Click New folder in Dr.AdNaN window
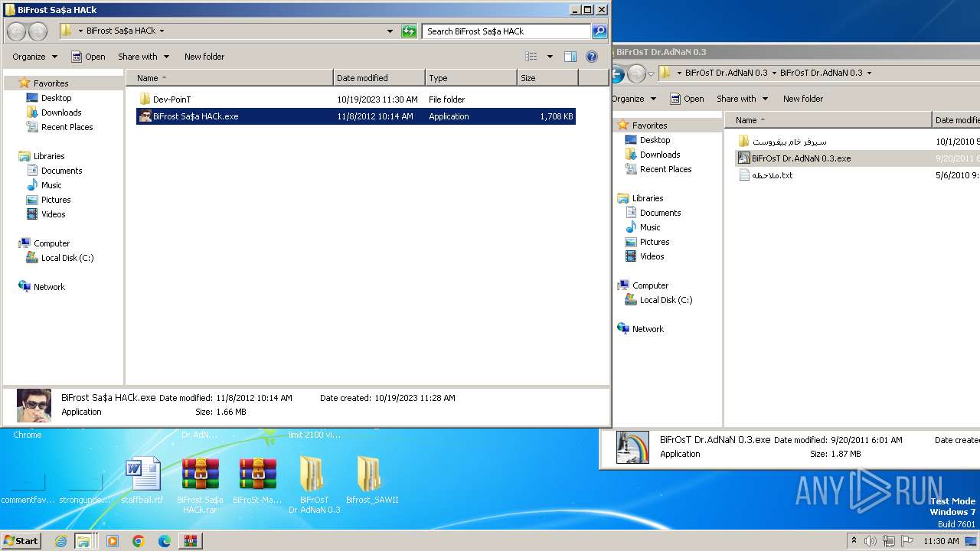This screenshot has width=980, height=551. [803, 99]
